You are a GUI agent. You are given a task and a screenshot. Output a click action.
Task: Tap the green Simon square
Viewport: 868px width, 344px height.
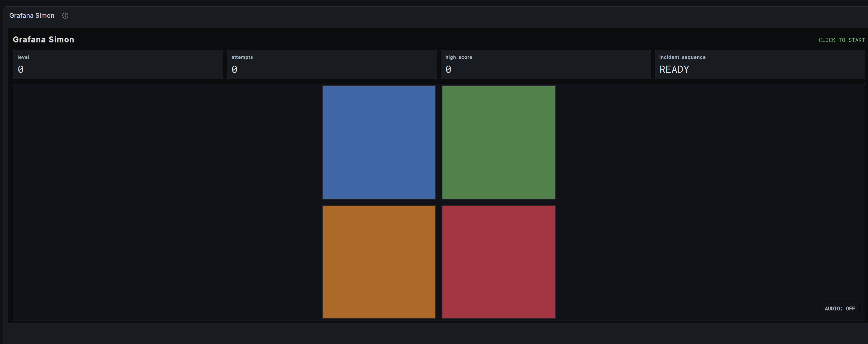pos(498,142)
